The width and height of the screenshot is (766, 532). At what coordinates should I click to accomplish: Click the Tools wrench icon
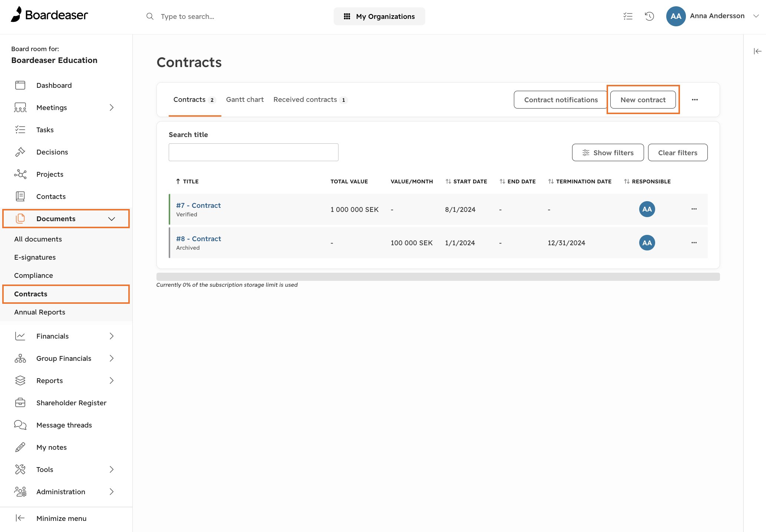pos(20,469)
